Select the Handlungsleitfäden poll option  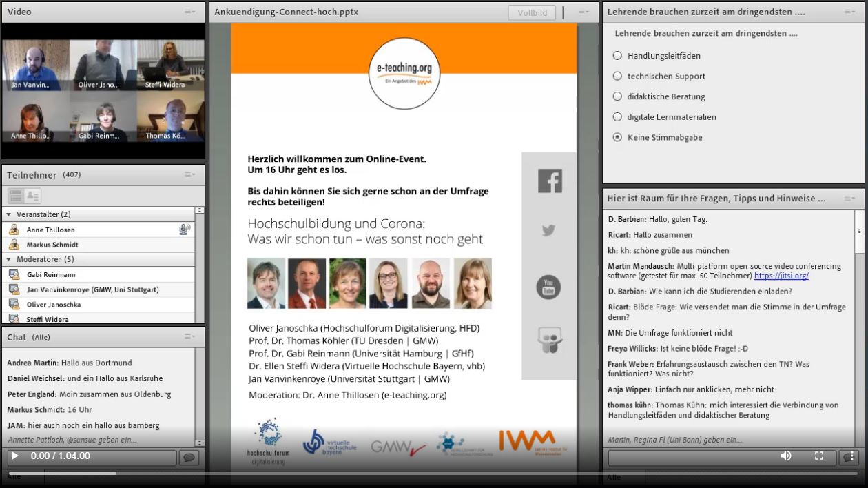pyautogui.click(x=617, y=57)
